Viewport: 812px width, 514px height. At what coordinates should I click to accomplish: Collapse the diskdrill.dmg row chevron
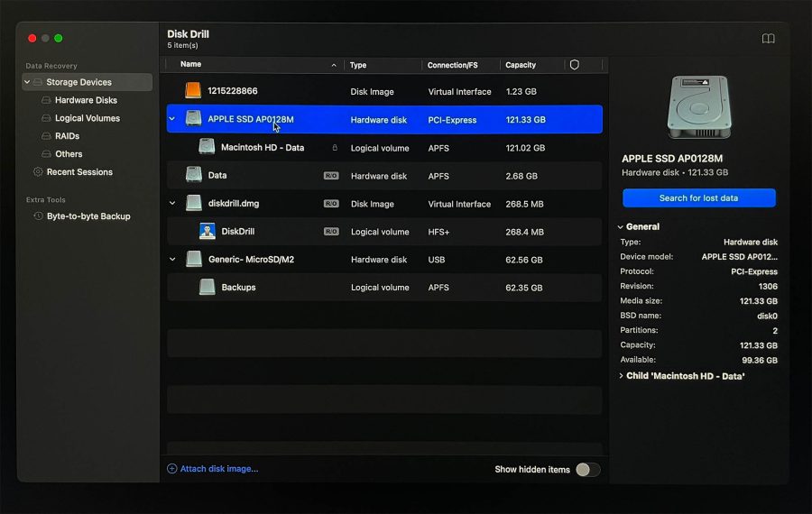(172, 204)
